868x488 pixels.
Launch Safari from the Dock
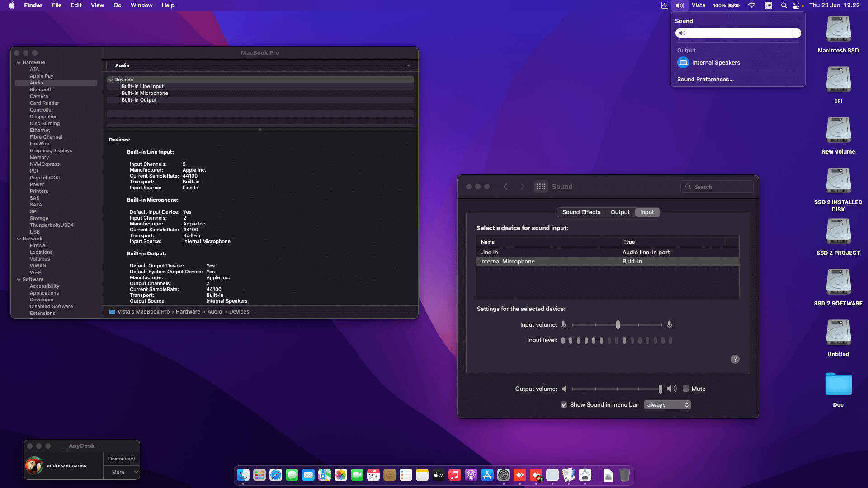point(276,475)
